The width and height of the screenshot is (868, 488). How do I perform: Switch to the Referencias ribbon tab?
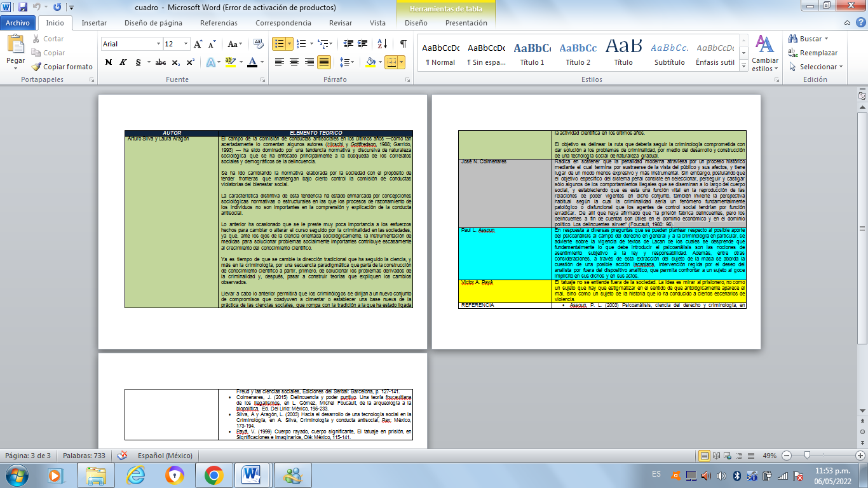tap(219, 23)
